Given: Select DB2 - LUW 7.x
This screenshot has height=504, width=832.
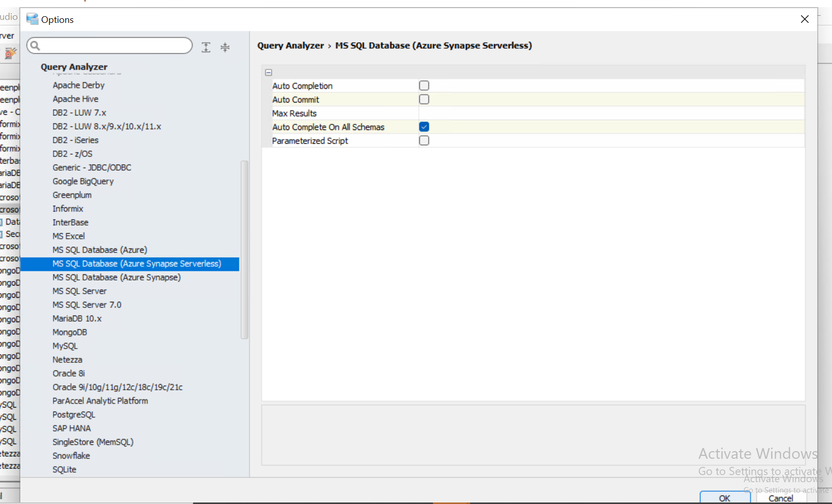Looking at the screenshot, I should click(x=79, y=113).
